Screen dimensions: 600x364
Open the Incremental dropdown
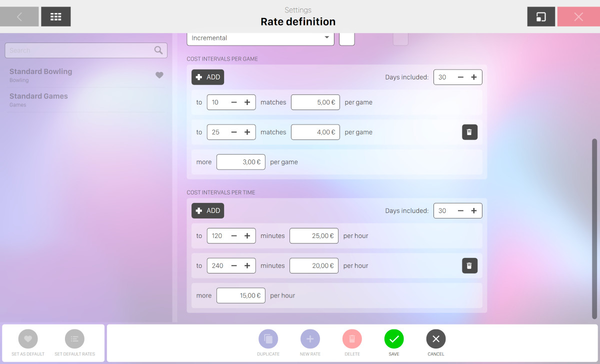260,38
